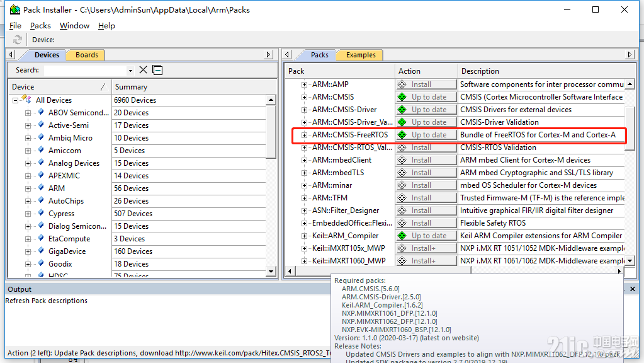Click the EtaCompute vendor icon
Image resolution: width=644 pixels, height=363 pixels.
(41, 238)
